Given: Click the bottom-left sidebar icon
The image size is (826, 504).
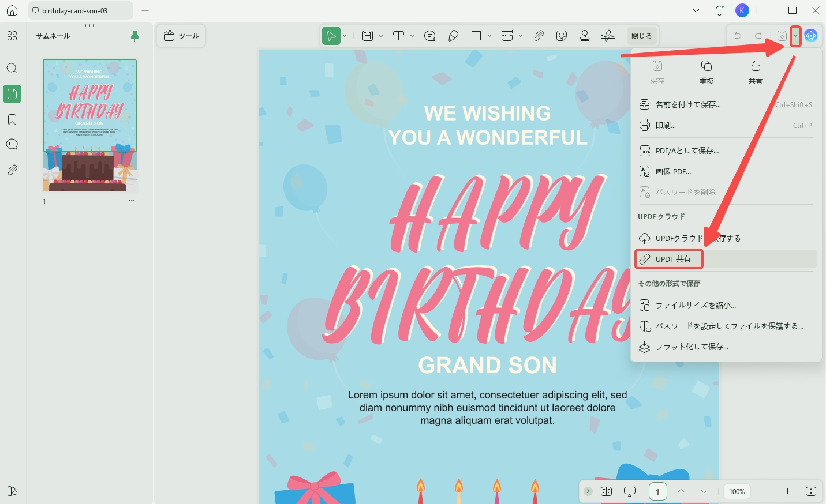Looking at the screenshot, I should pyautogui.click(x=12, y=491).
